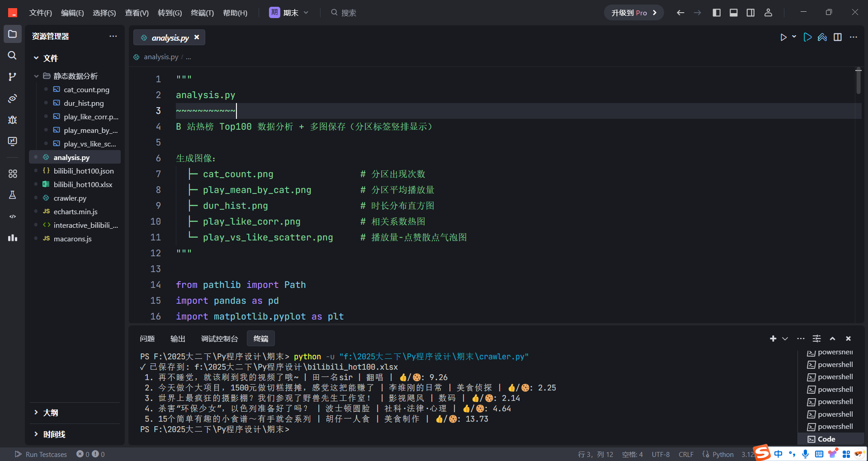Viewport: 868px width, 461px height.
Task: Open the Testing flask view
Action: pos(13,195)
